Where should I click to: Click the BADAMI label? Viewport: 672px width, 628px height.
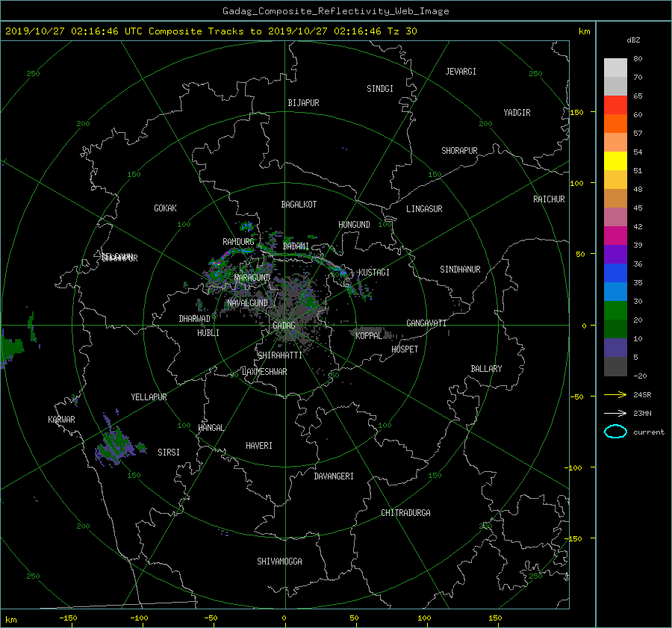[x=296, y=246]
